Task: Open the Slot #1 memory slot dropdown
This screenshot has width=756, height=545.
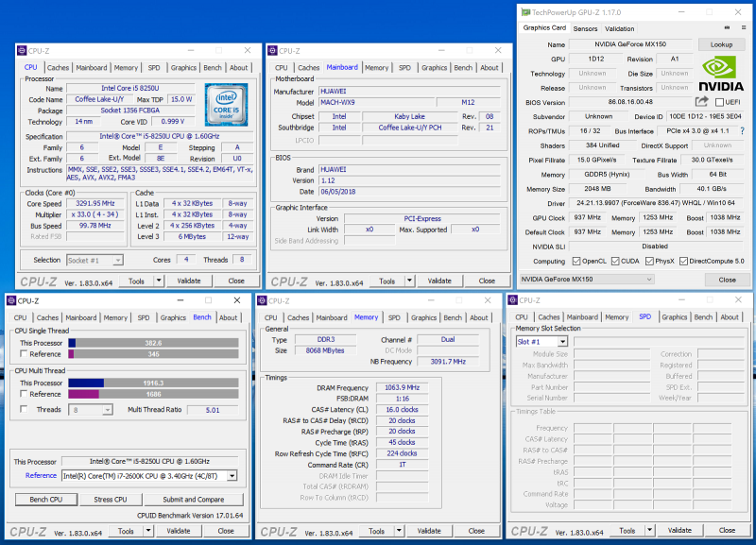Action: pyautogui.click(x=562, y=342)
